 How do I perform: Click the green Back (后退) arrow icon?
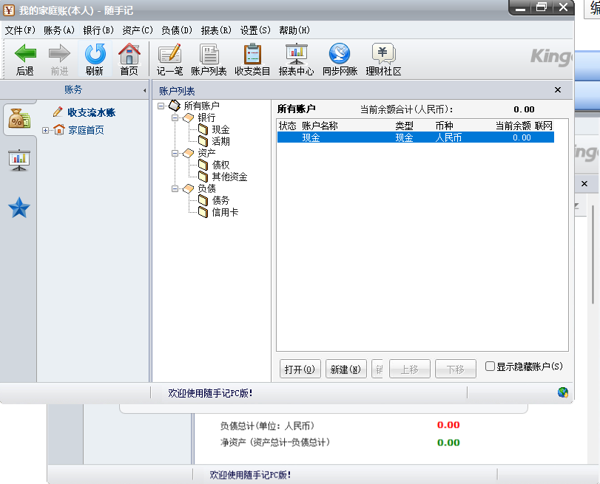pos(25,54)
